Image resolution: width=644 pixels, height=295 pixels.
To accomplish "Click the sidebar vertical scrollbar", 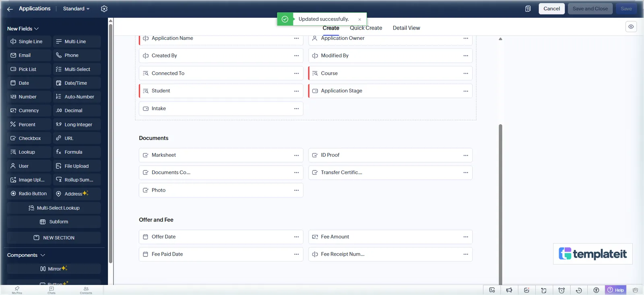I will pyautogui.click(x=110, y=144).
